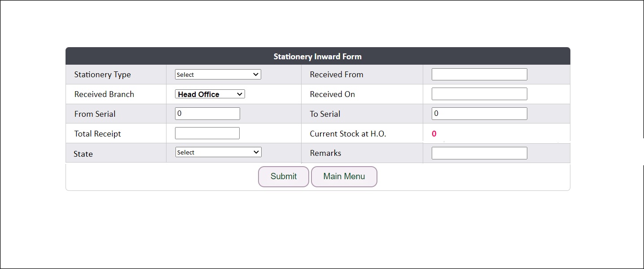
Task: Open the Stationery Type dropdown
Action: (218, 75)
